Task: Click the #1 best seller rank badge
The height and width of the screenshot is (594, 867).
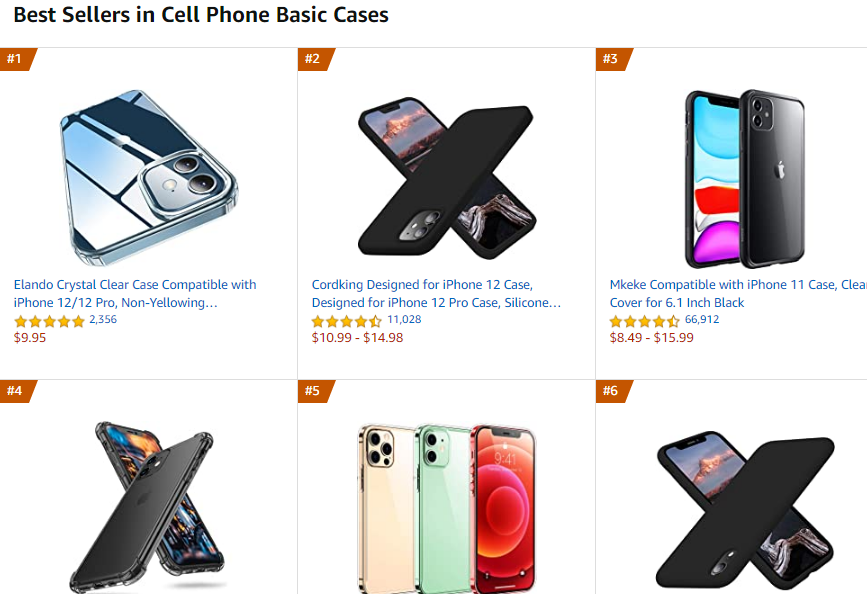Action: (x=17, y=59)
